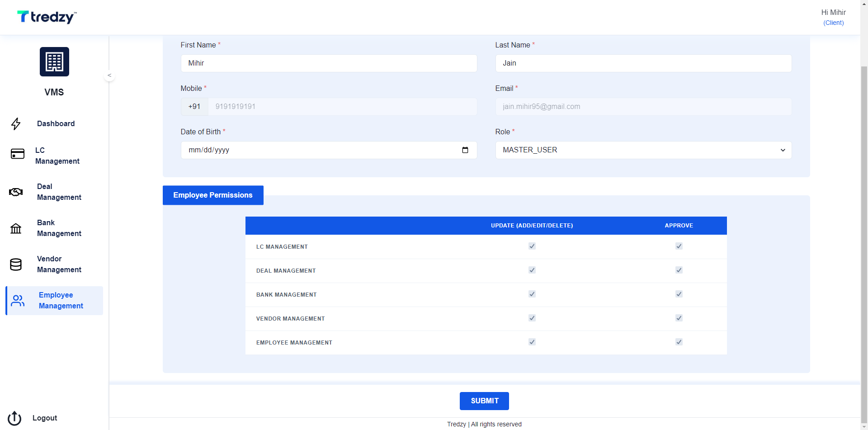
Task: Click the Deal Management handshake icon
Action: (x=16, y=192)
